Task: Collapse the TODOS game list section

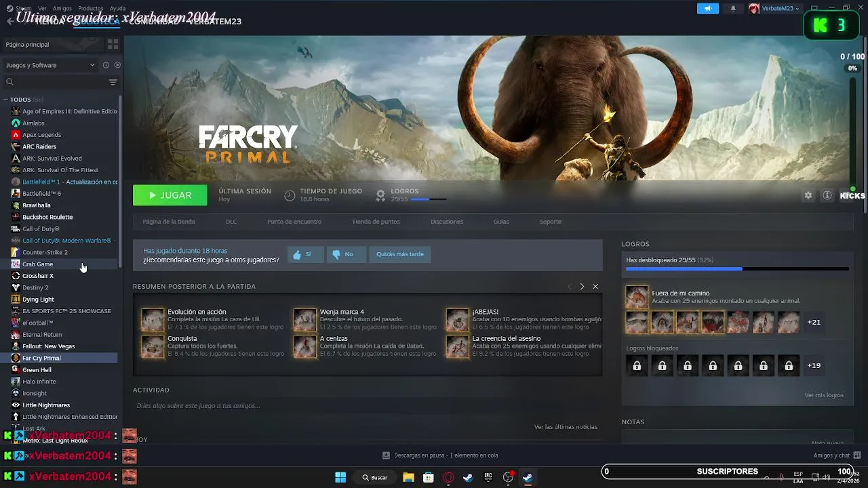Action: pos(5,100)
